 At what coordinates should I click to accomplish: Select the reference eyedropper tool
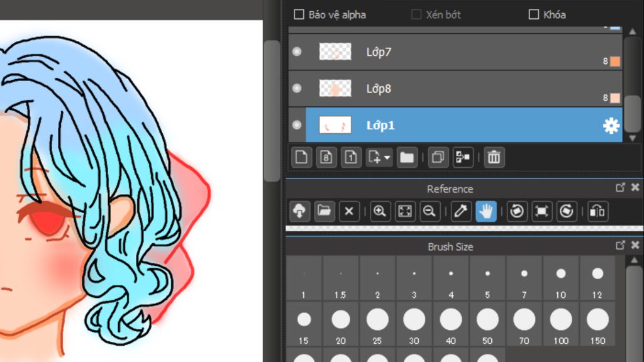[461, 211]
